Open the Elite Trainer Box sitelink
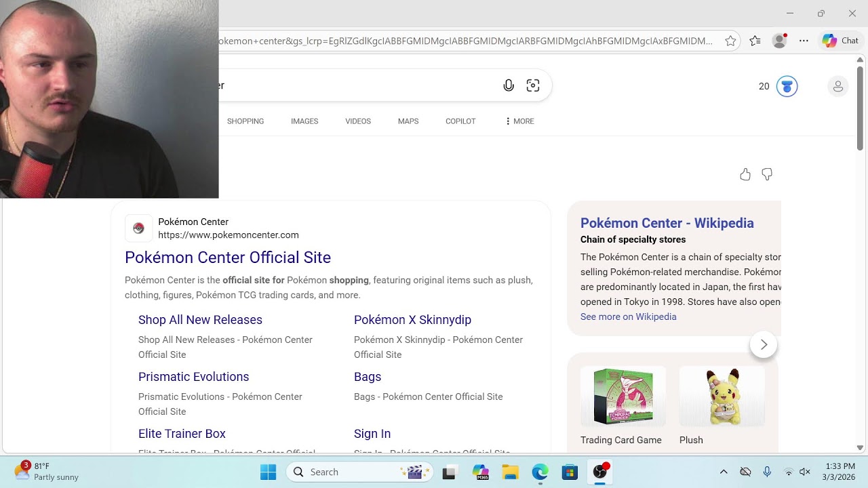 click(x=182, y=434)
